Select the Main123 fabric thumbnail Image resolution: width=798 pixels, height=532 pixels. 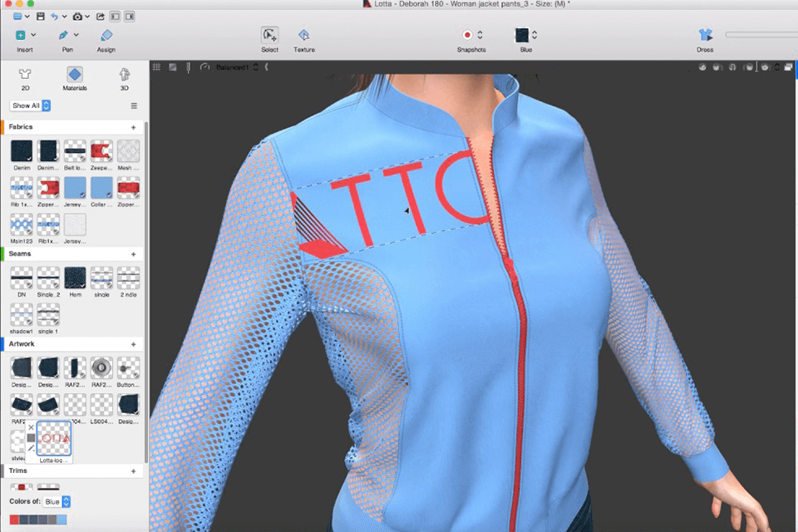click(x=22, y=224)
